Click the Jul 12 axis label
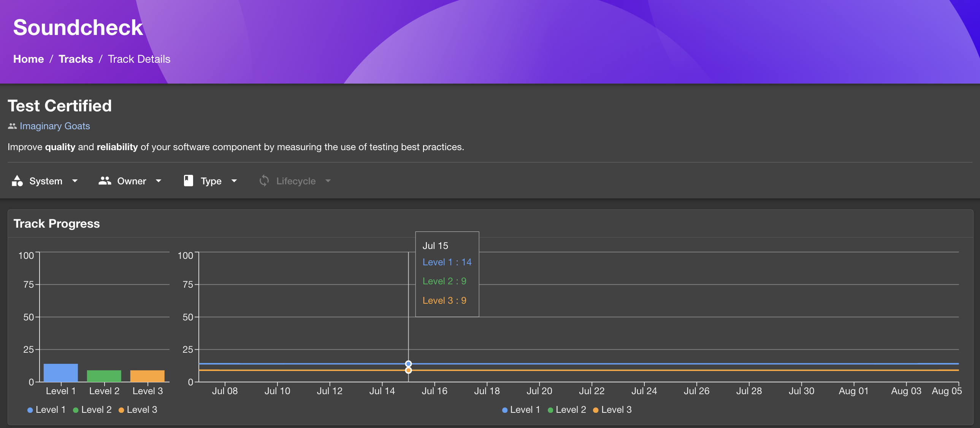Screen dimensions: 980x428 tap(330, 391)
